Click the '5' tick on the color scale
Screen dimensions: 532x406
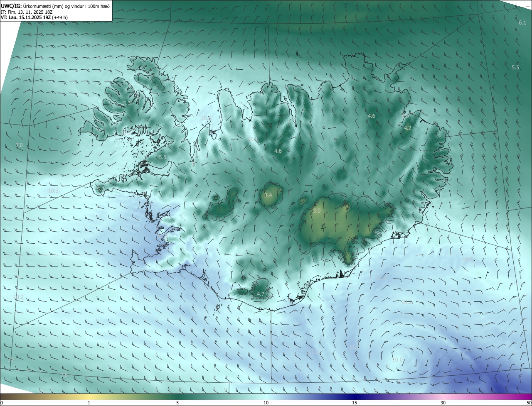[177, 403]
